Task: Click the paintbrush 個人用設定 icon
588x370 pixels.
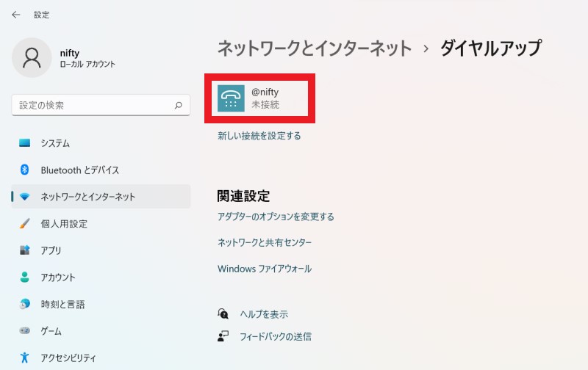Action: click(x=25, y=224)
